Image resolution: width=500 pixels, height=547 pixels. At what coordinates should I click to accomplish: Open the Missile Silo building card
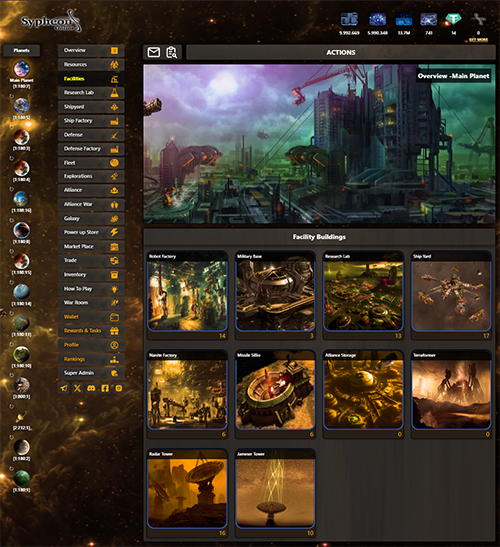(275, 394)
